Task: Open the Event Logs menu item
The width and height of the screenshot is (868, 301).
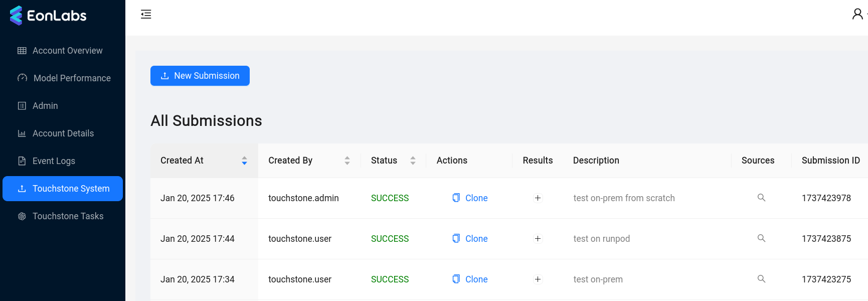Action: [x=54, y=161]
